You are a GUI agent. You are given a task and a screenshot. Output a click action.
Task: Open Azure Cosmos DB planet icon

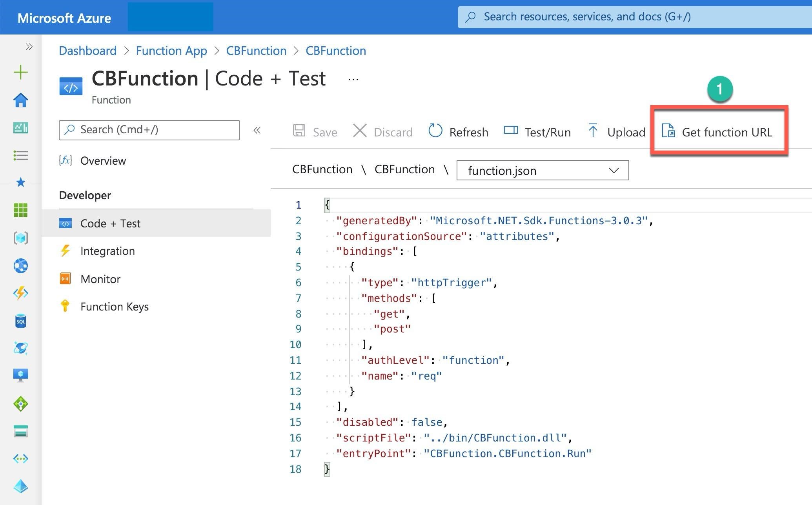click(x=20, y=348)
